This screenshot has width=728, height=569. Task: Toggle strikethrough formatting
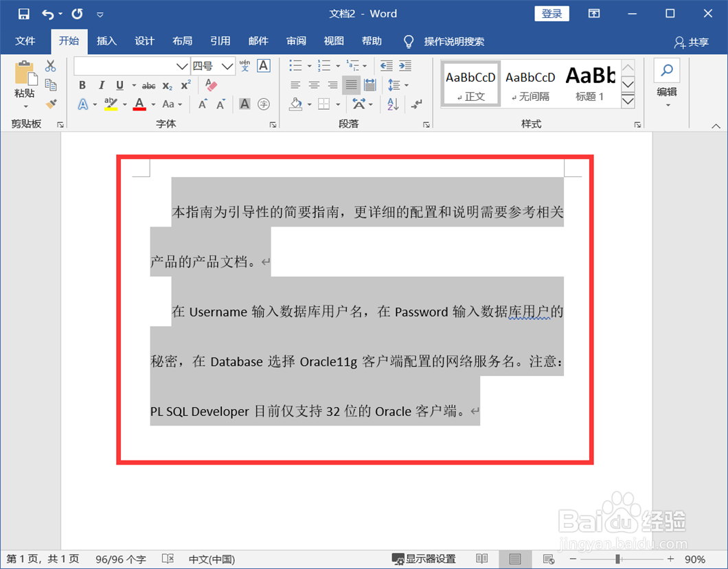click(148, 85)
